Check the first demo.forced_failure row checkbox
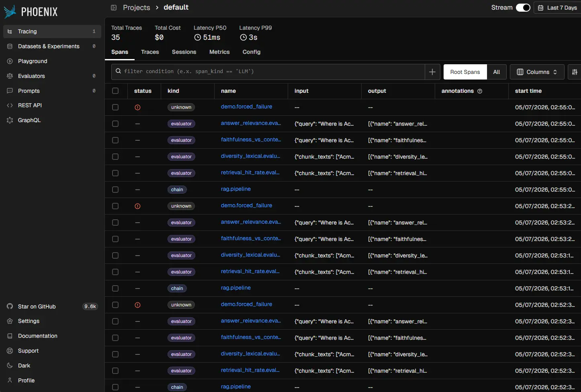Viewport: 581px width, 392px height. (x=115, y=107)
